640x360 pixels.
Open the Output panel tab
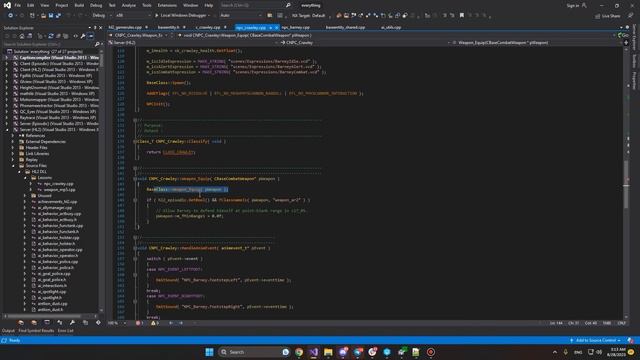click(8, 331)
